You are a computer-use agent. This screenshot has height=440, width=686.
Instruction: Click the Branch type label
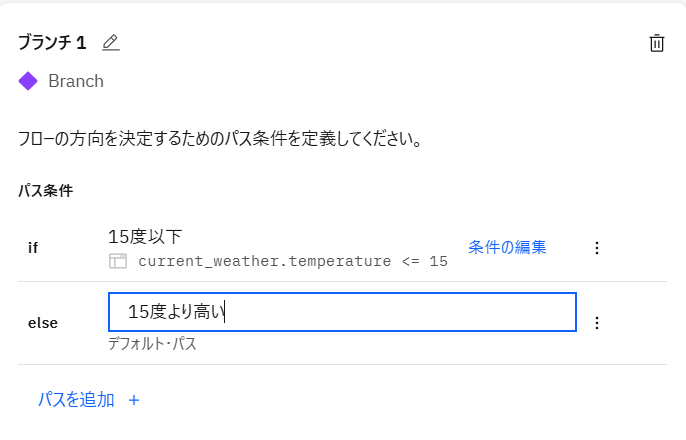(76, 81)
